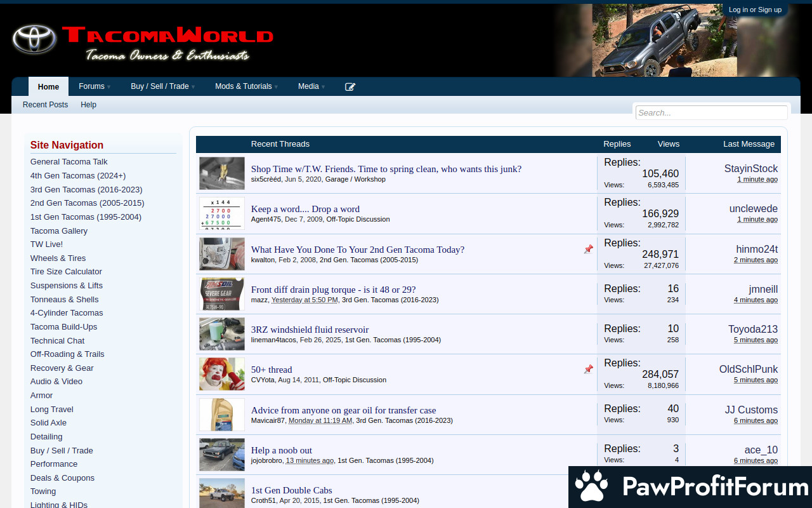Open Tire Size Calculator link
The height and width of the screenshot is (508, 812).
pyautogui.click(x=66, y=272)
